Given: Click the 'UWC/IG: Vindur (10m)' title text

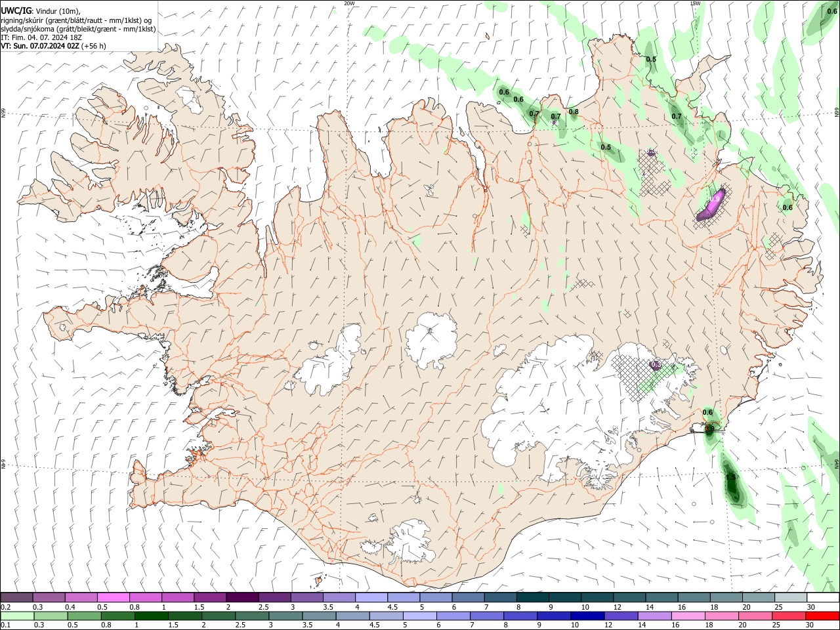Looking at the screenshot, I should point(41,11).
